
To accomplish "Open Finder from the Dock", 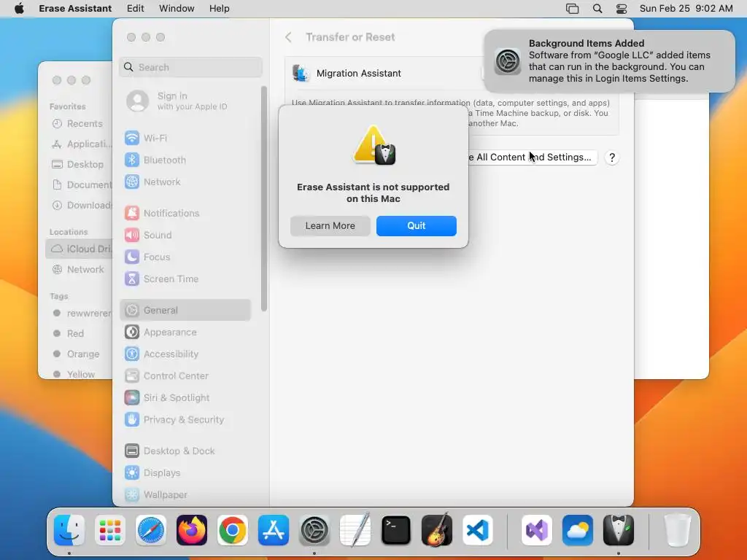I will pyautogui.click(x=69, y=530).
